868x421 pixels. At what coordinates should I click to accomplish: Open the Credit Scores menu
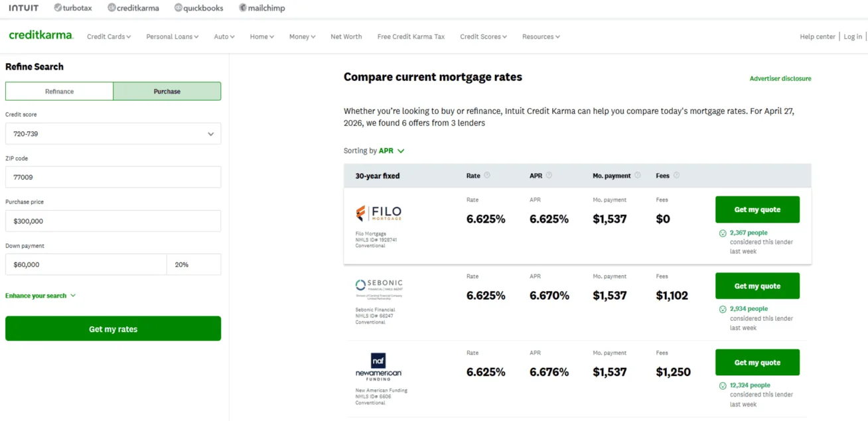(x=484, y=37)
